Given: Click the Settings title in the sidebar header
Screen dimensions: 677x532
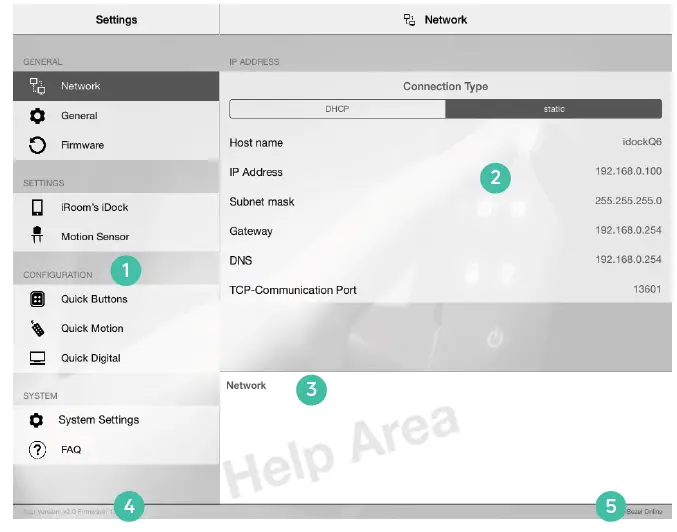Looking at the screenshot, I should 116,20.
